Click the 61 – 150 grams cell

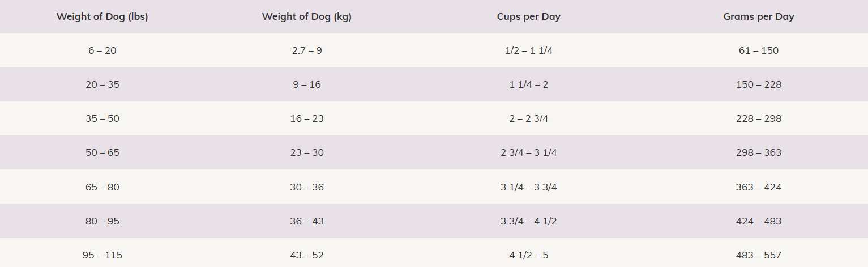(758, 50)
